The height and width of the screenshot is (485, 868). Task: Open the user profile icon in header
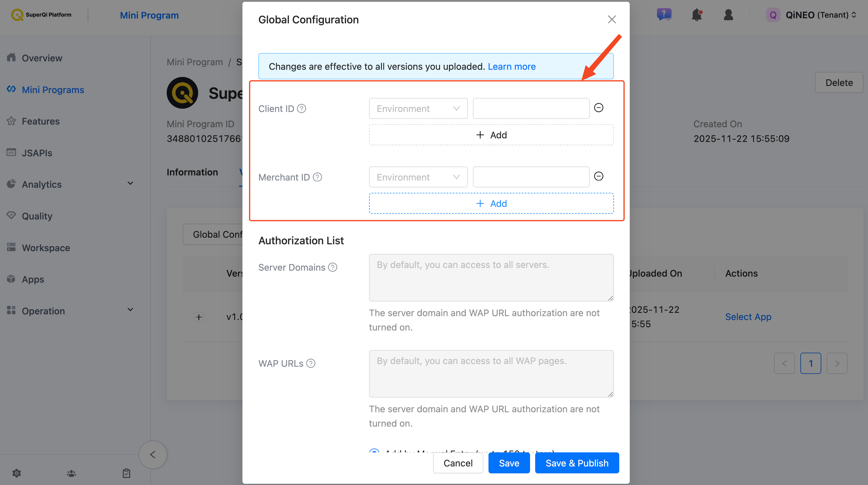click(x=728, y=15)
